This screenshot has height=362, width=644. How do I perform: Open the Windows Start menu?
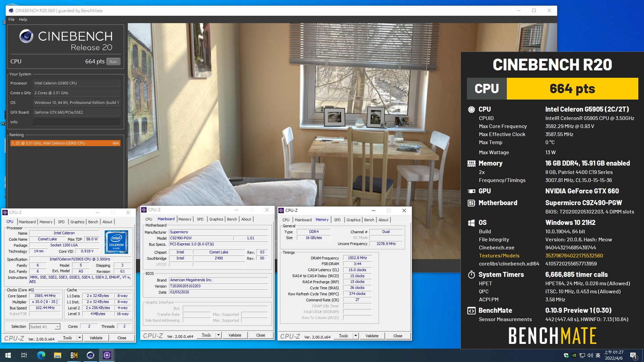pyautogui.click(x=8, y=355)
